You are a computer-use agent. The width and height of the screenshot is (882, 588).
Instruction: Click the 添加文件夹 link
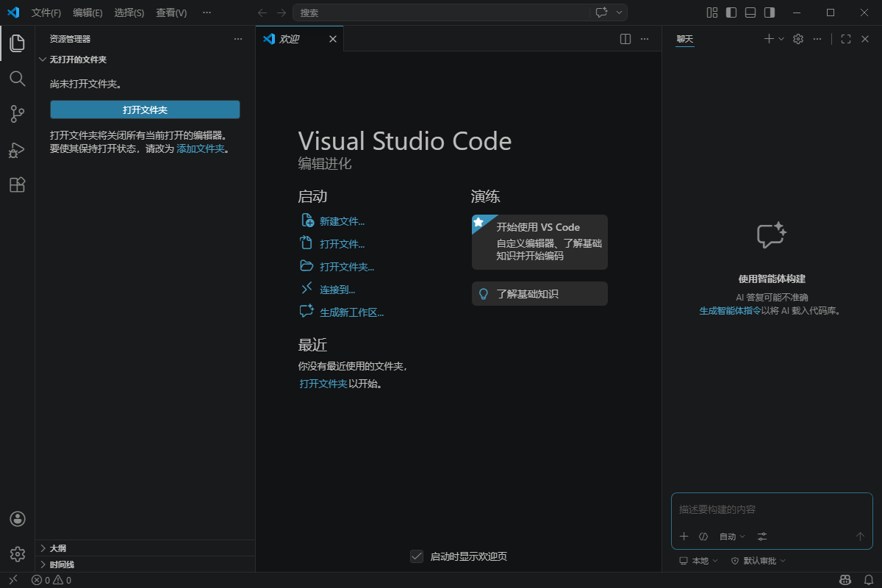click(200, 148)
